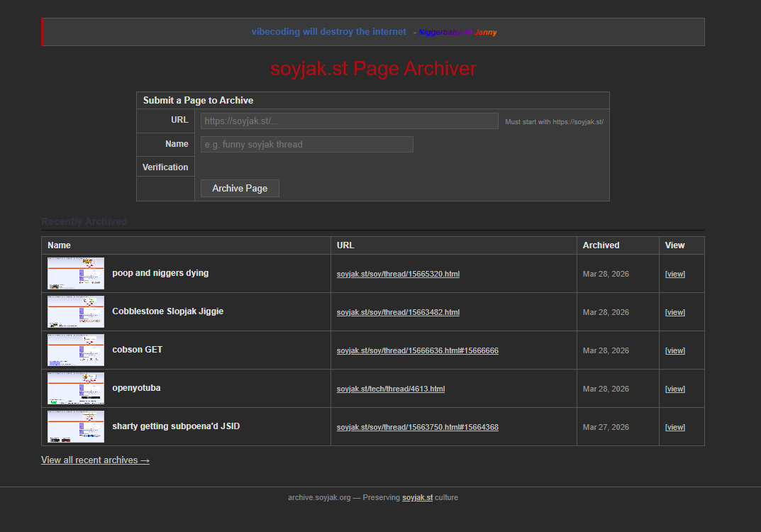Viewport: 761px width, 532px height.
Task: Open View all recent archives link
Action: coord(95,460)
